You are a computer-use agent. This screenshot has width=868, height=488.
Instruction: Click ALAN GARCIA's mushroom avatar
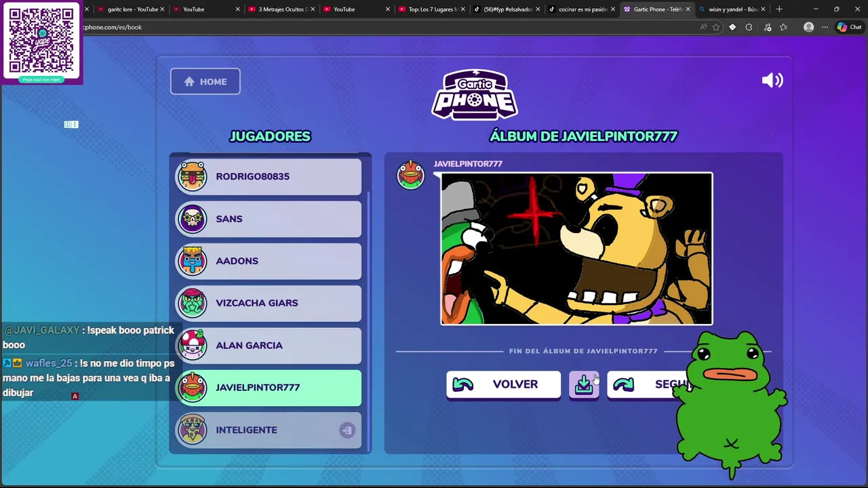click(193, 346)
